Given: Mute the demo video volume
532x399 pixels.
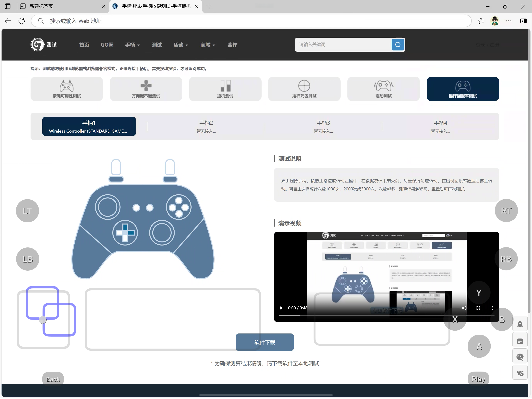Looking at the screenshot, I should 464,308.
